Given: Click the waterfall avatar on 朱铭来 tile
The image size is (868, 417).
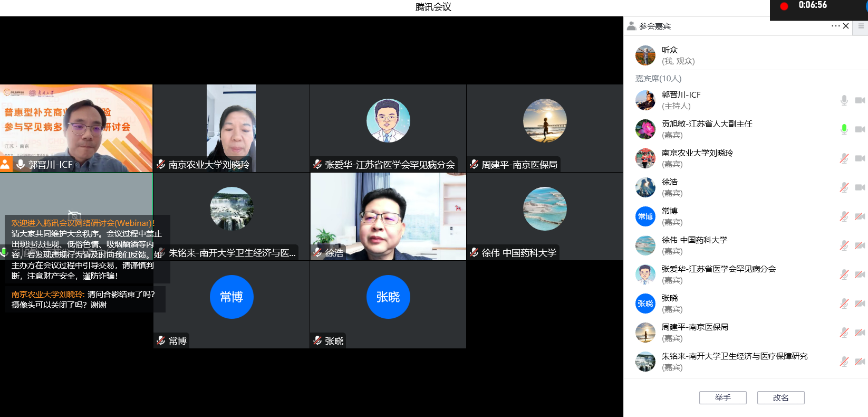Looking at the screenshot, I should click(232, 209).
